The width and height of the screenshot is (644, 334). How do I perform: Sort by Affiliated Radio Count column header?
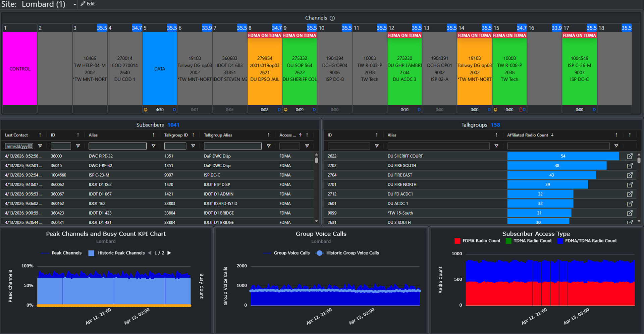(x=528, y=135)
